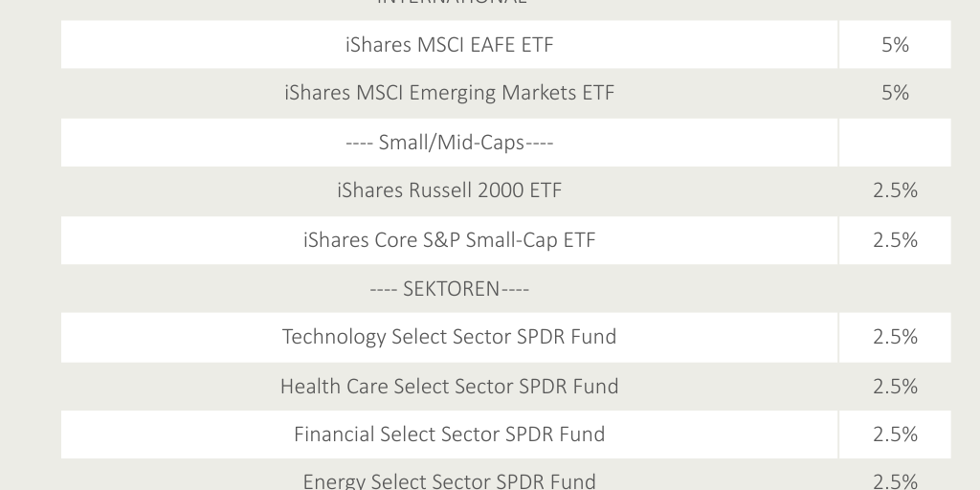This screenshot has width=980, height=490.
Task: Click the iShares MSCI EAFE ETF cell
Action: tap(449, 45)
